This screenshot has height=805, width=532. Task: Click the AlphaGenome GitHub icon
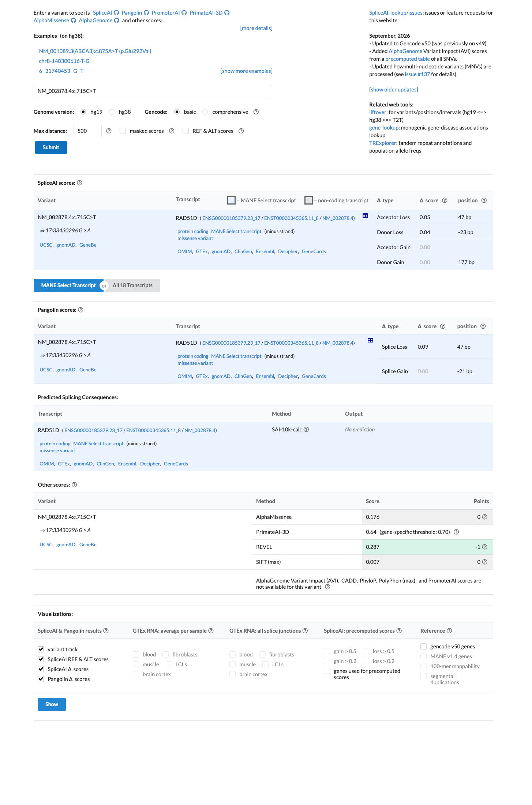(117, 20)
